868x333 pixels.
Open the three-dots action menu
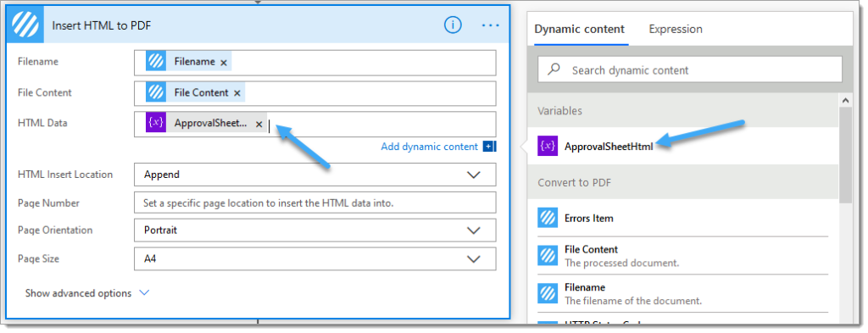tap(491, 25)
